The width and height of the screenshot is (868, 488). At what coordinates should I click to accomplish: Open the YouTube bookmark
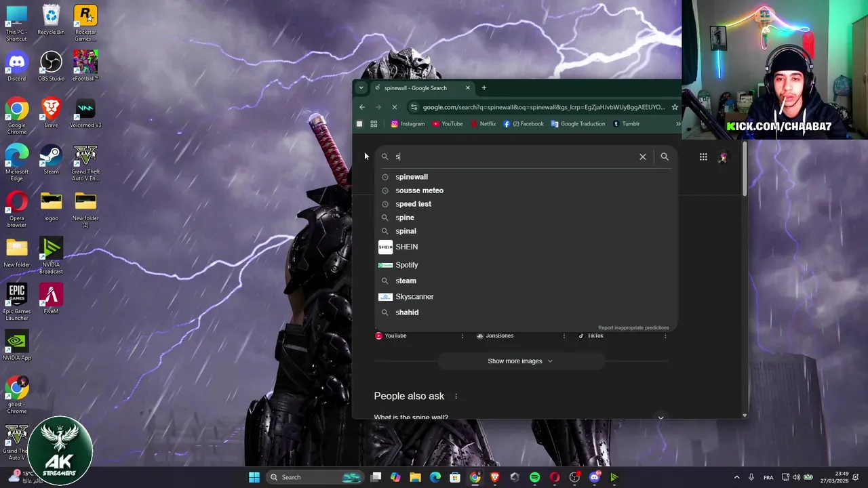coord(448,124)
